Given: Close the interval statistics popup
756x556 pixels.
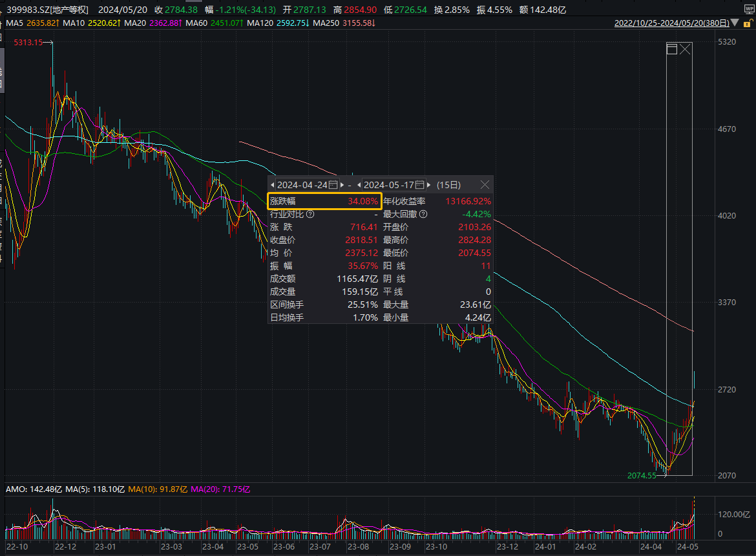Looking at the screenshot, I should pyautogui.click(x=485, y=185).
